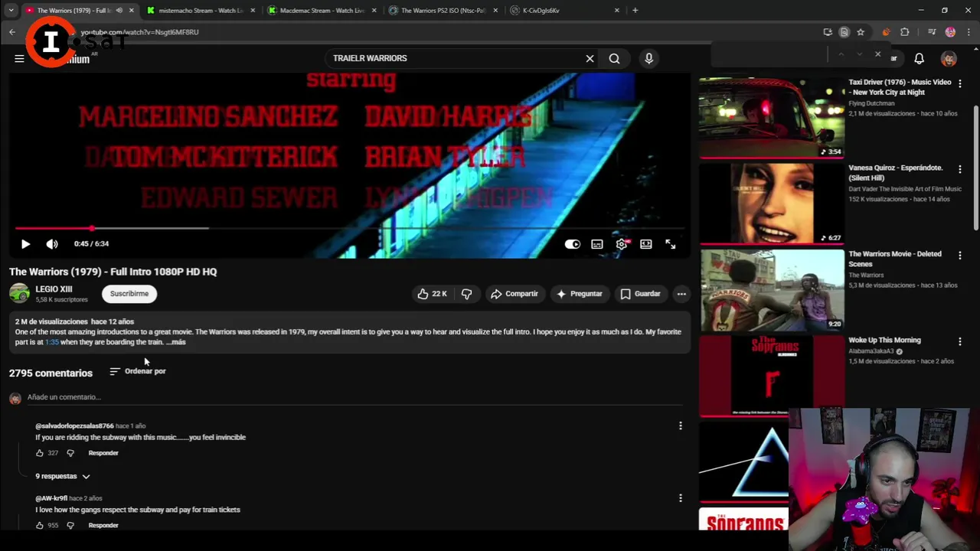Toggle the autoplay switch in player
This screenshot has width=980, height=551.
[573, 244]
